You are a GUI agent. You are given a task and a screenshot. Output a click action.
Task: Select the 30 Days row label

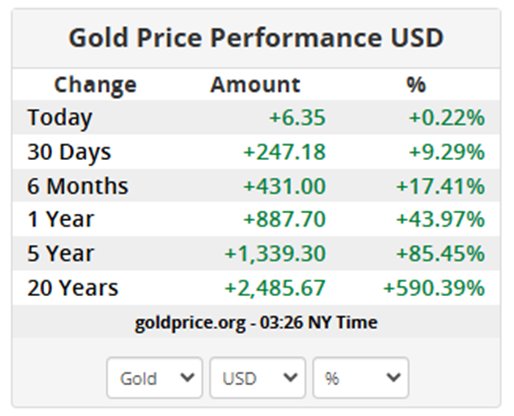tap(69, 152)
